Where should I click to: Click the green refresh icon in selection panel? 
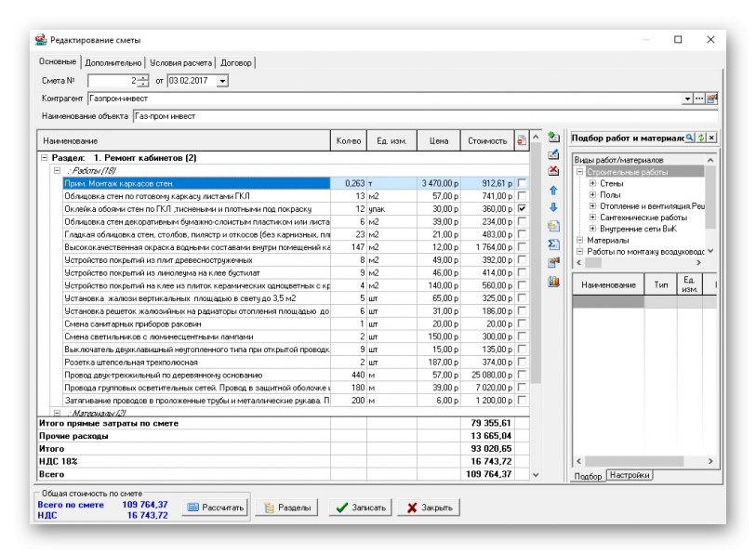[x=700, y=138]
